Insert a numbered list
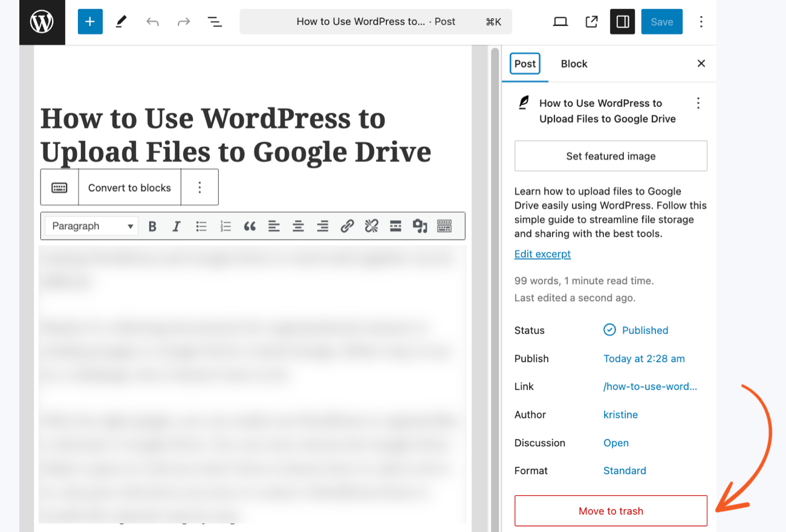786x532 pixels. (226, 226)
